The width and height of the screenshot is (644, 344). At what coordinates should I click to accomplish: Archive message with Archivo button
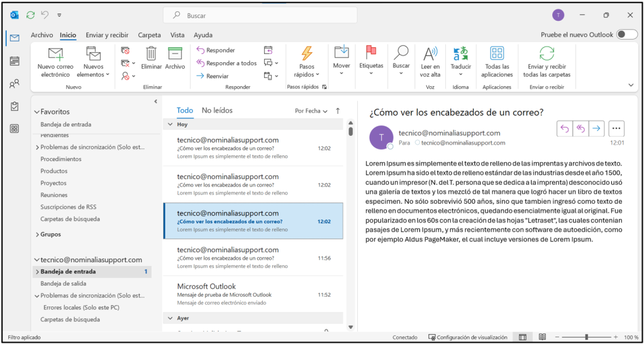(x=175, y=54)
